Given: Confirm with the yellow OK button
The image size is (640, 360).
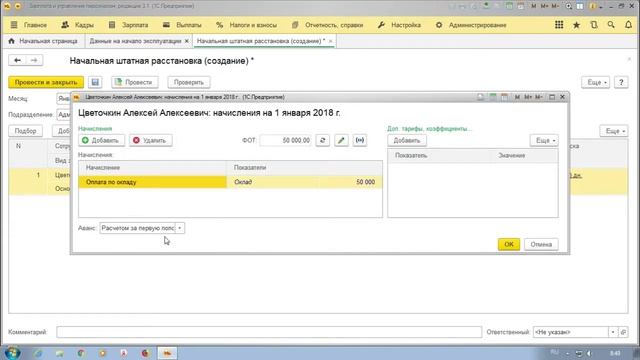Looking at the screenshot, I should pos(509,244).
